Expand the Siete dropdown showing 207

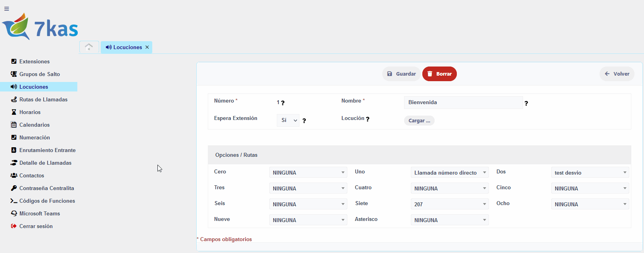pos(450,204)
